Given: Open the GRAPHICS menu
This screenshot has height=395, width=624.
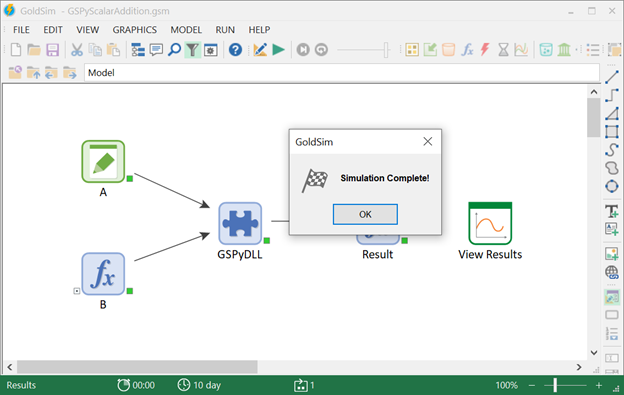Looking at the screenshot, I should click(x=135, y=30).
